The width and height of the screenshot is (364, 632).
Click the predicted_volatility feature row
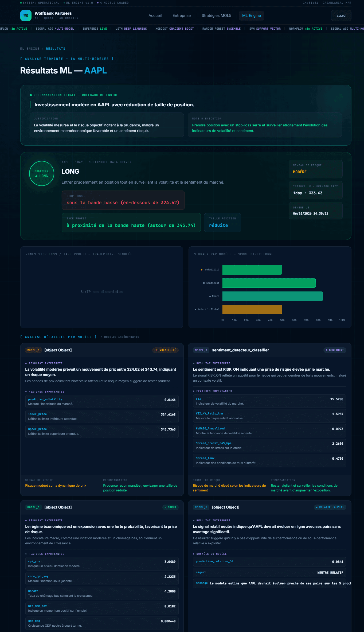click(x=102, y=401)
